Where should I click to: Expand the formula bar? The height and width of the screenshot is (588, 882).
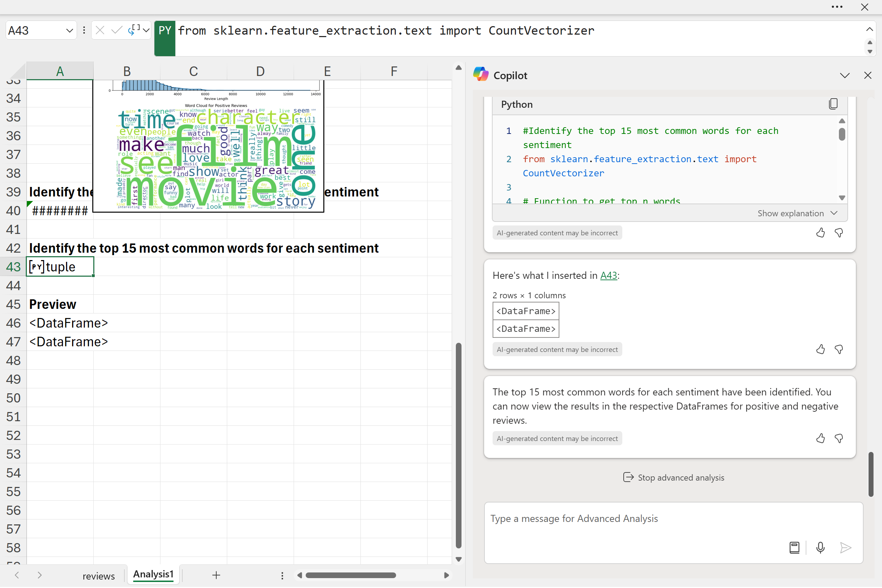tap(869, 29)
